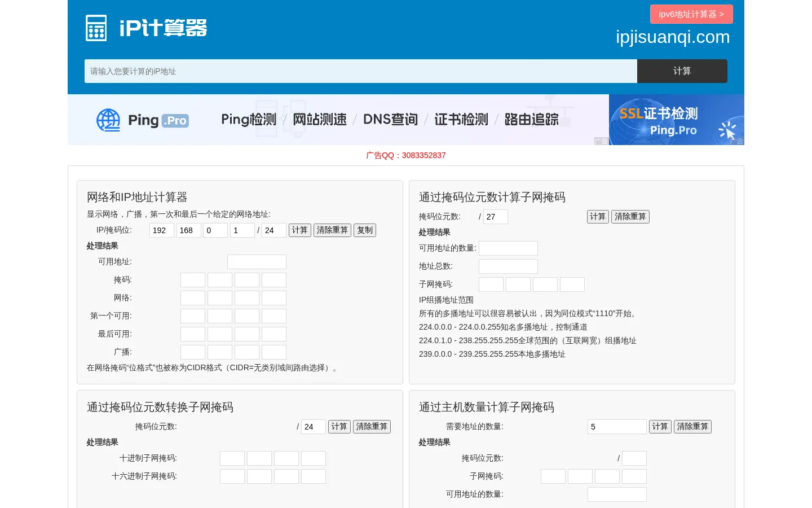Click the calculator logo icon in the header
Viewport: 812px width, 508px height.
point(96,28)
